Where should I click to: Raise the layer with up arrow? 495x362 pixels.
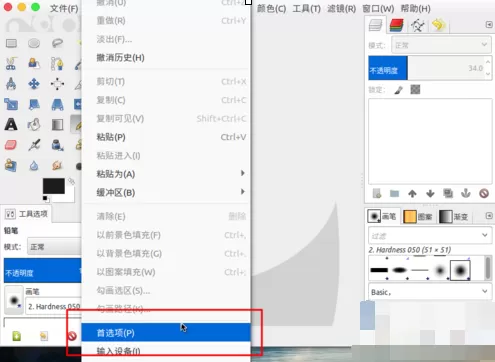(x=412, y=193)
